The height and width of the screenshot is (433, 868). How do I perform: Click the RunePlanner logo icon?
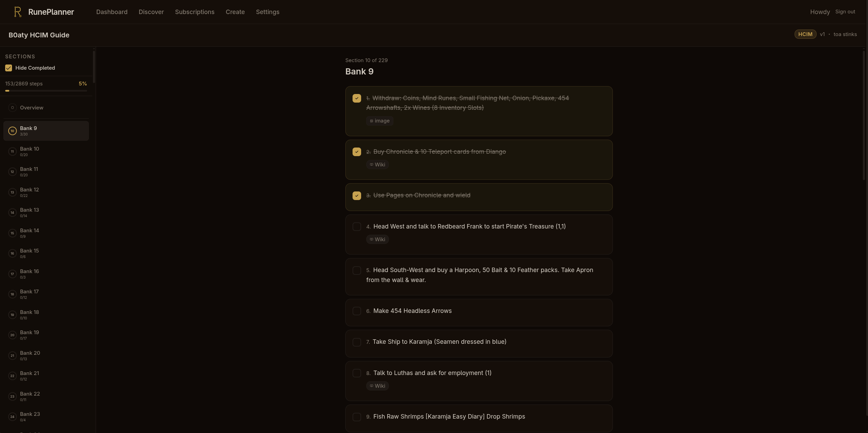tap(17, 12)
